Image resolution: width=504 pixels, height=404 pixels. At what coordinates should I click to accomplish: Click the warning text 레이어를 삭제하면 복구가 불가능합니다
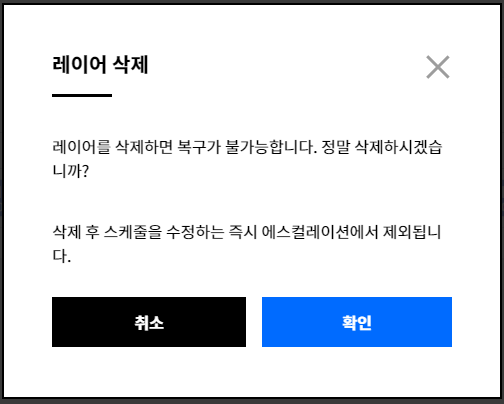click(184, 147)
